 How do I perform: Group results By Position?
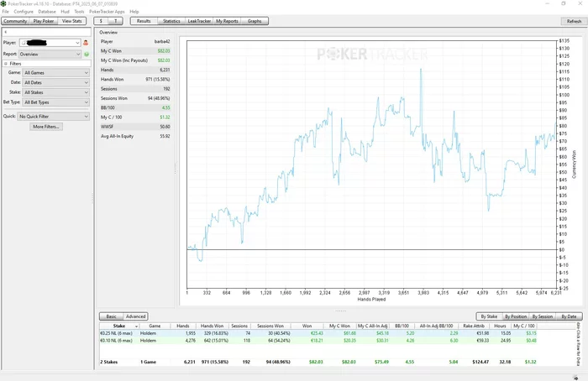click(516, 316)
